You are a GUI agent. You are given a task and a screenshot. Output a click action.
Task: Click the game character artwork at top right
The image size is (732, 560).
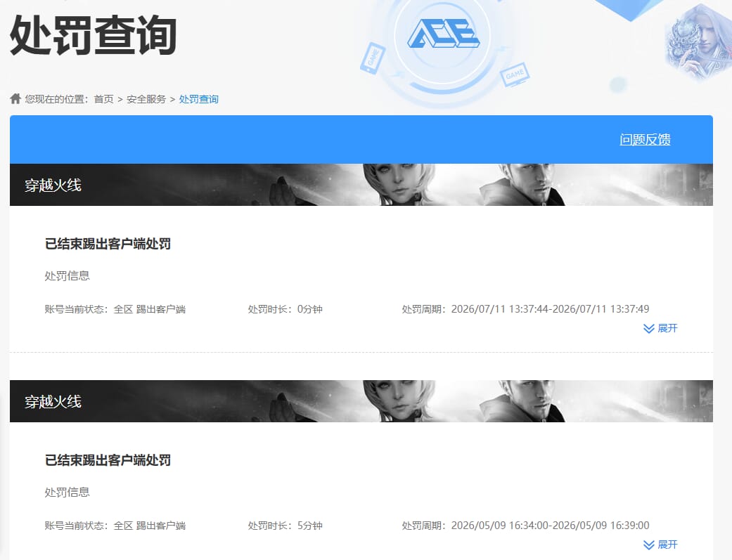(699, 42)
